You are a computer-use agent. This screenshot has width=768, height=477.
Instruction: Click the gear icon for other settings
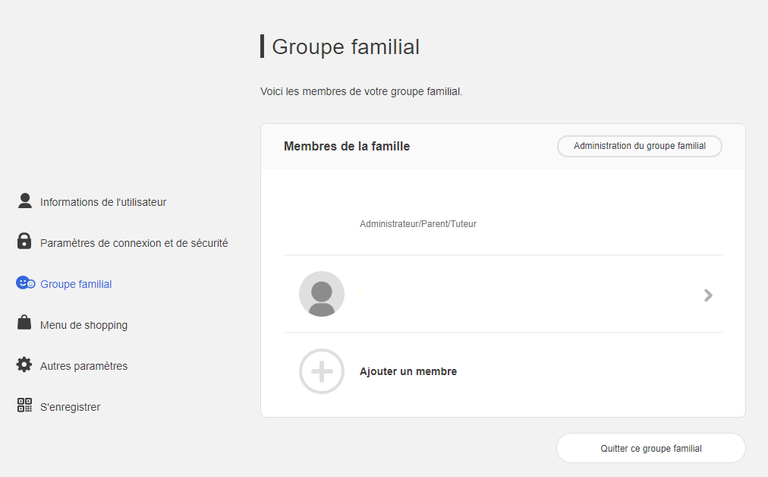pos(24,365)
